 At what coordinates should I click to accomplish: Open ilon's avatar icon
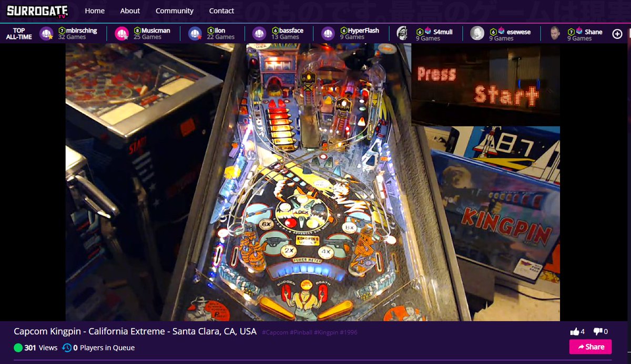coord(195,34)
